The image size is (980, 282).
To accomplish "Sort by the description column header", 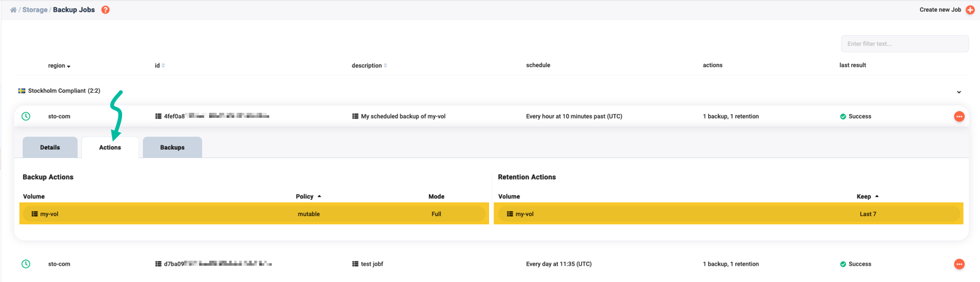I will point(369,65).
